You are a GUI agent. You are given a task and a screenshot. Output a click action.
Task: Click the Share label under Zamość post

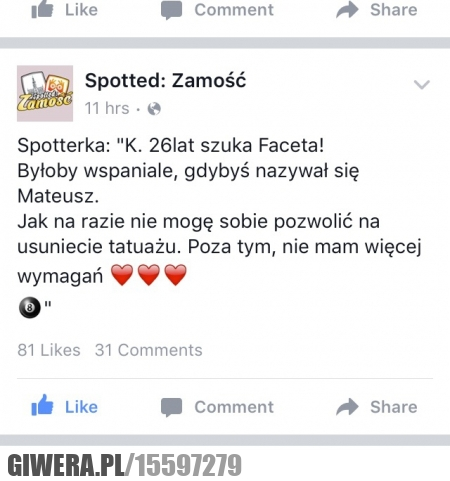394,407
